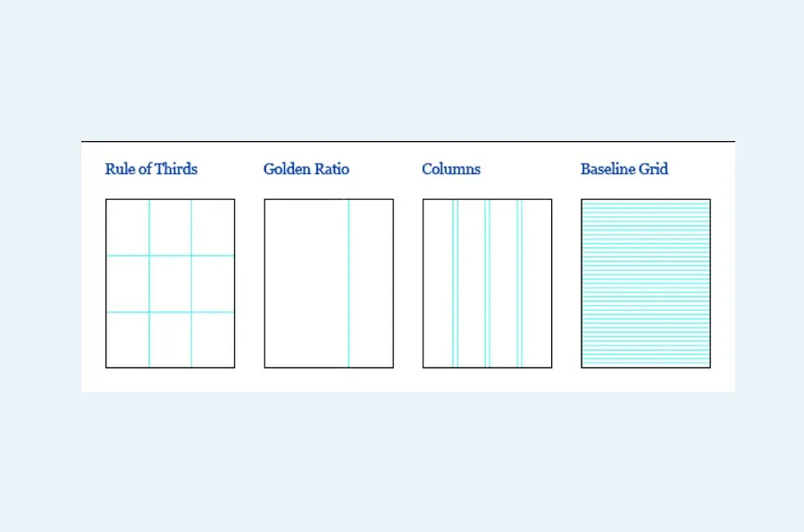Click top-right cell of Rule of Thirds grid
This screenshot has height=532, width=804.
tap(213, 228)
